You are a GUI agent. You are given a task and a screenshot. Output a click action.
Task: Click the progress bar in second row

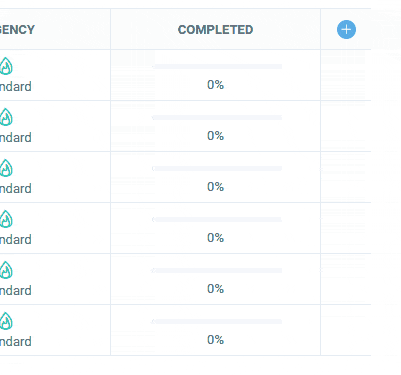pos(217,117)
